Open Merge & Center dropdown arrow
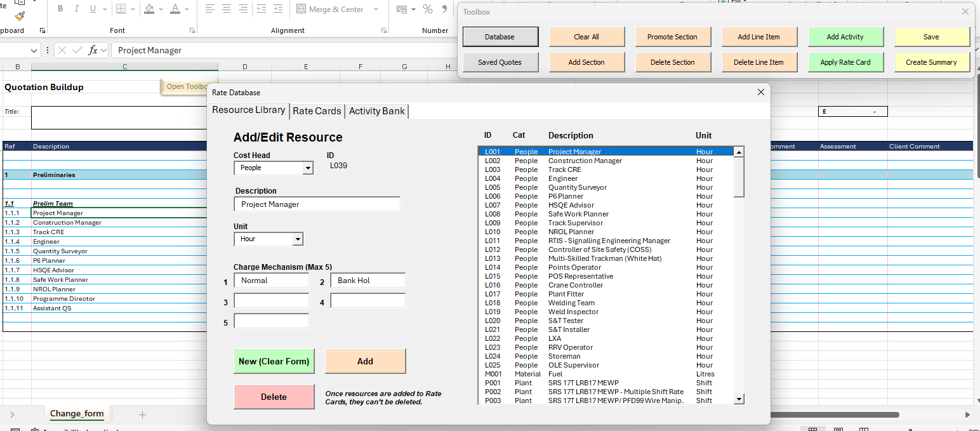Image resolution: width=980 pixels, height=431 pixels. [x=376, y=9]
